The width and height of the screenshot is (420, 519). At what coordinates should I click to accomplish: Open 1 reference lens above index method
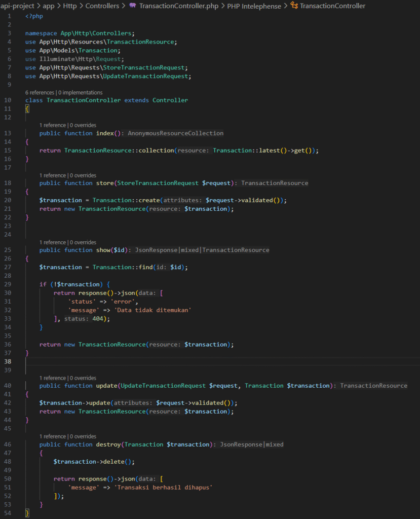53,125
